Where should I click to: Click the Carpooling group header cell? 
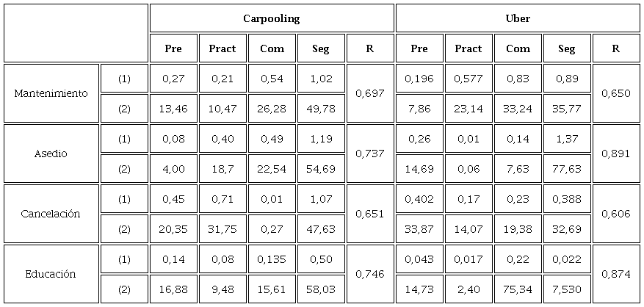pos(271,19)
